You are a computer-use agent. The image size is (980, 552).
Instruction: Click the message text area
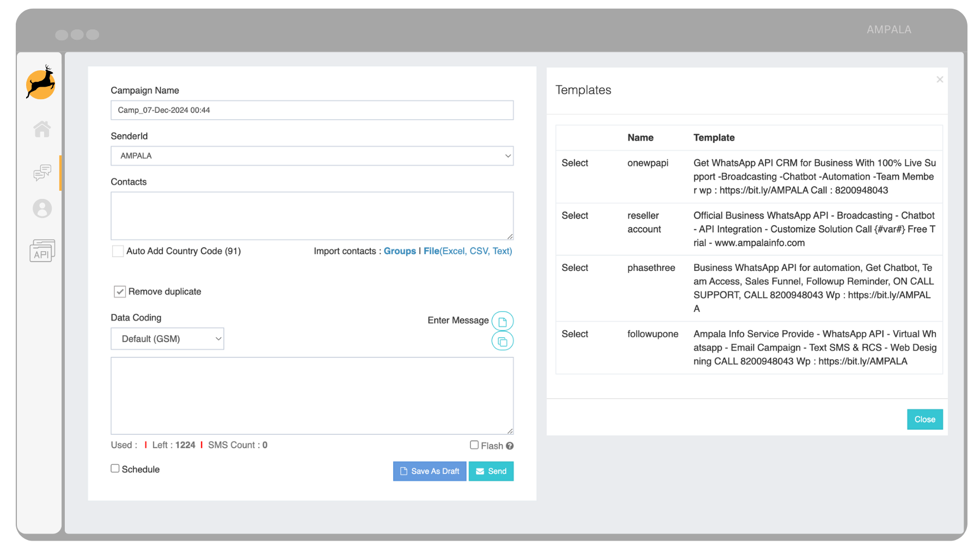coord(312,396)
